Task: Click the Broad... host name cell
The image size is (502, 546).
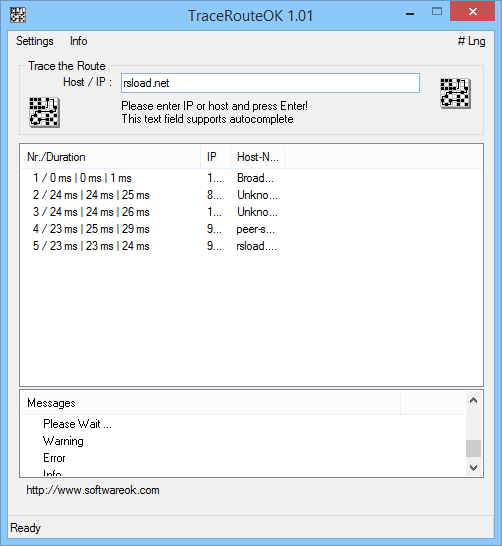Action: 256,178
